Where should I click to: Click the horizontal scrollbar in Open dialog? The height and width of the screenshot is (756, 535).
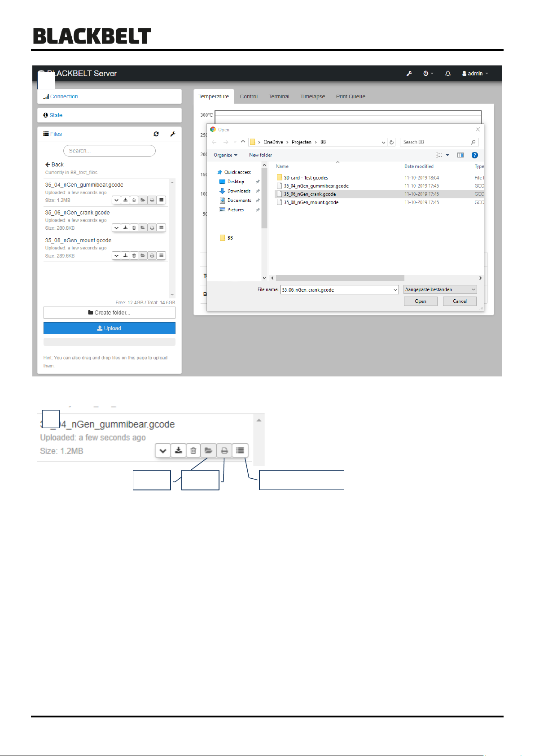point(340,278)
